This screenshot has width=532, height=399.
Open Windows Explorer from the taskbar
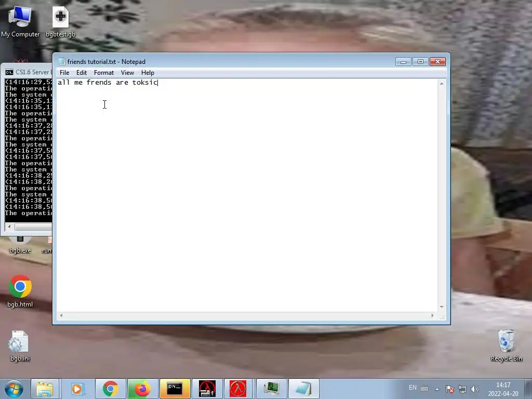pyautogui.click(x=45, y=389)
